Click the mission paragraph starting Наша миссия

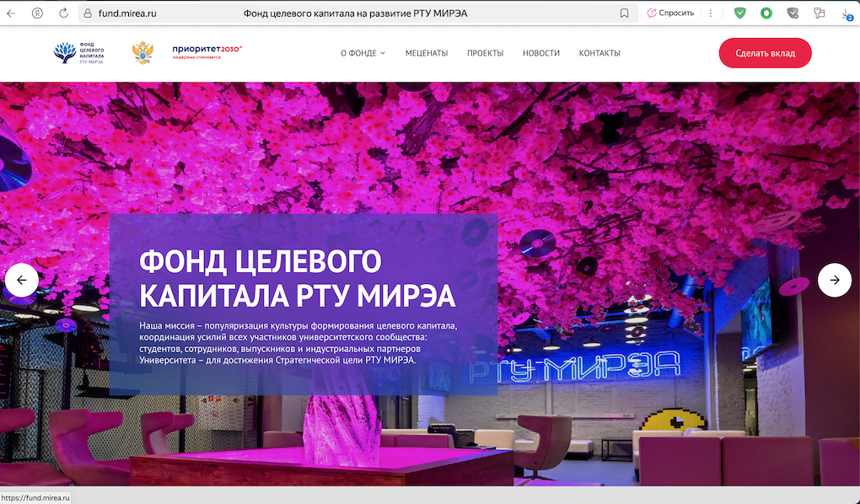pyautogui.click(x=298, y=343)
